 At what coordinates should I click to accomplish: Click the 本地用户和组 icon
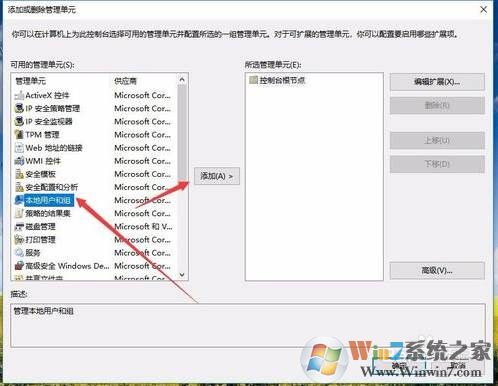click(19, 200)
